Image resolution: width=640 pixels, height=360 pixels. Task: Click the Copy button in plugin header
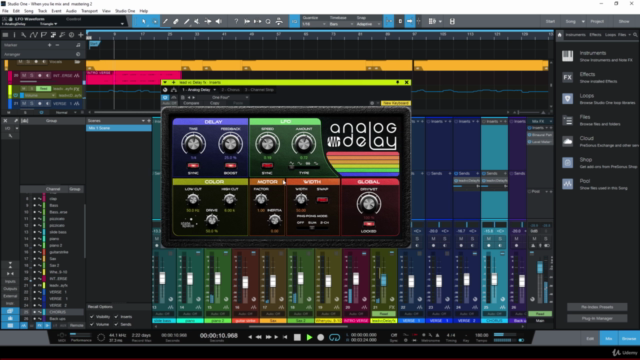tap(214, 103)
